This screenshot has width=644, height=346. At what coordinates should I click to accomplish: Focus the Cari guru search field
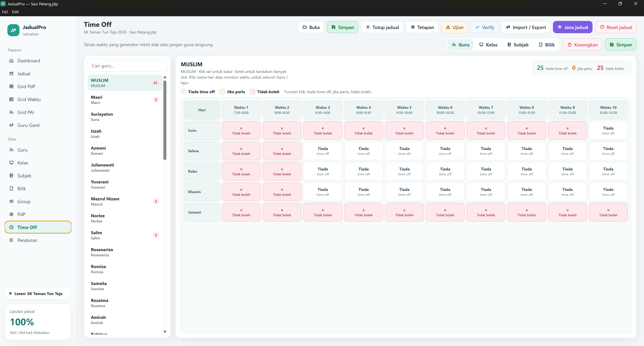pos(127,66)
